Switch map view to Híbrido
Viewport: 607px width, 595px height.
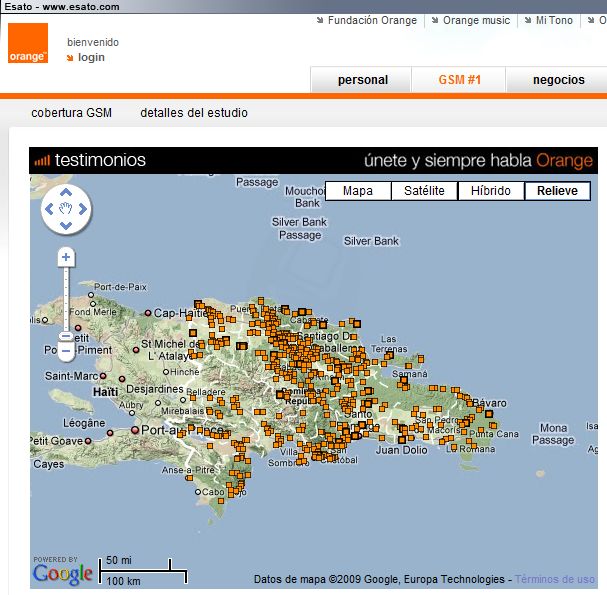pos(491,191)
